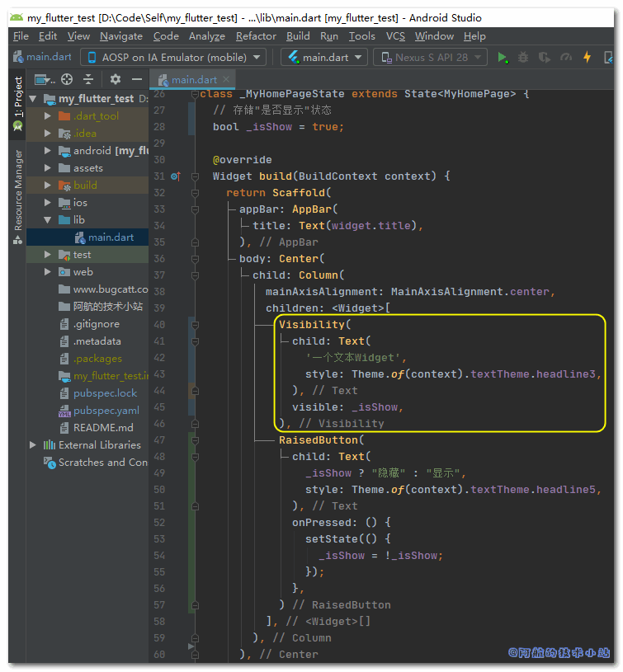Select README.md file in project tree

coord(102,428)
